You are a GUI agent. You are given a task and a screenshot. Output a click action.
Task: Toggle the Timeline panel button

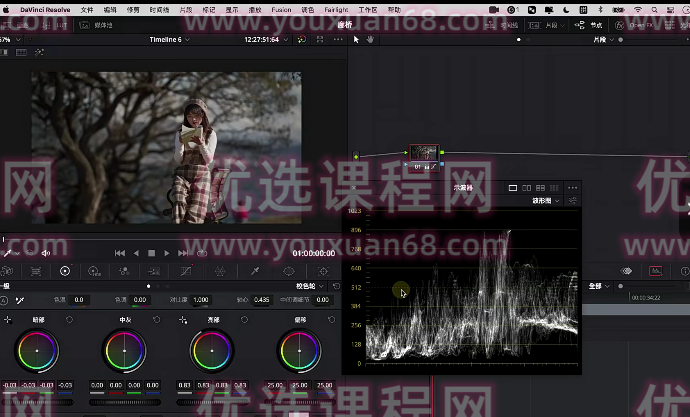tap(501, 26)
